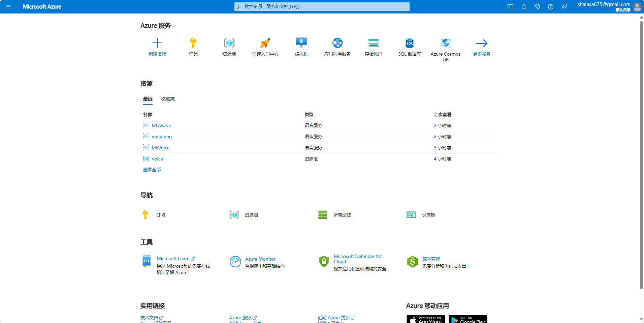The image size is (644, 323).
Task: Click the resource group icon beside Voice
Action: click(x=146, y=159)
